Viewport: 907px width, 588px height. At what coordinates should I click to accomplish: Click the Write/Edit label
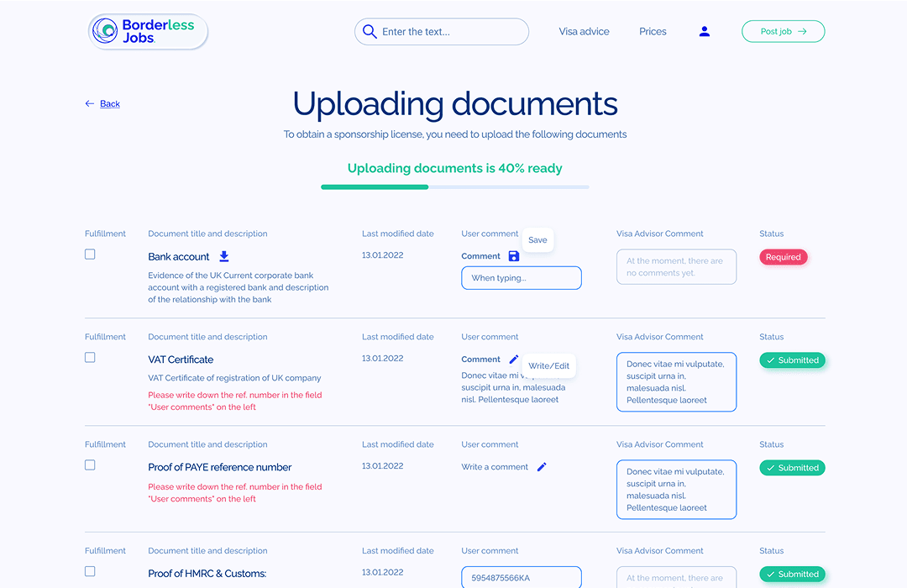click(550, 365)
